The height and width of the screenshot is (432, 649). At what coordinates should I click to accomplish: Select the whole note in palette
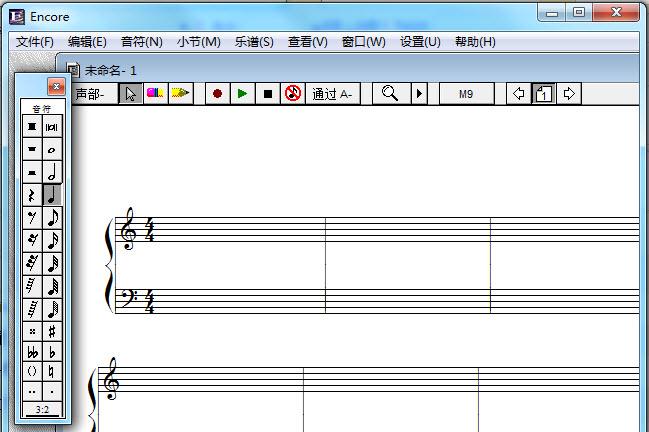tap(52, 149)
